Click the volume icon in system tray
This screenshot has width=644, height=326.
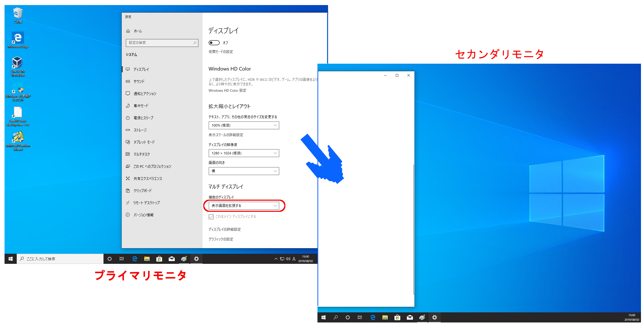[x=288, y=259]
